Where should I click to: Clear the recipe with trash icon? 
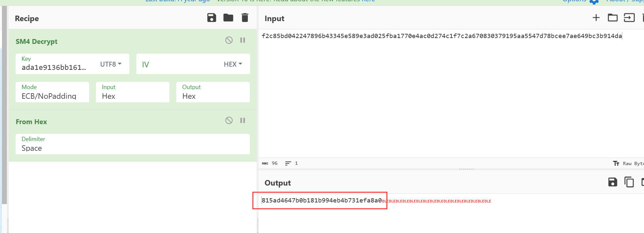(x=245, y=18)
